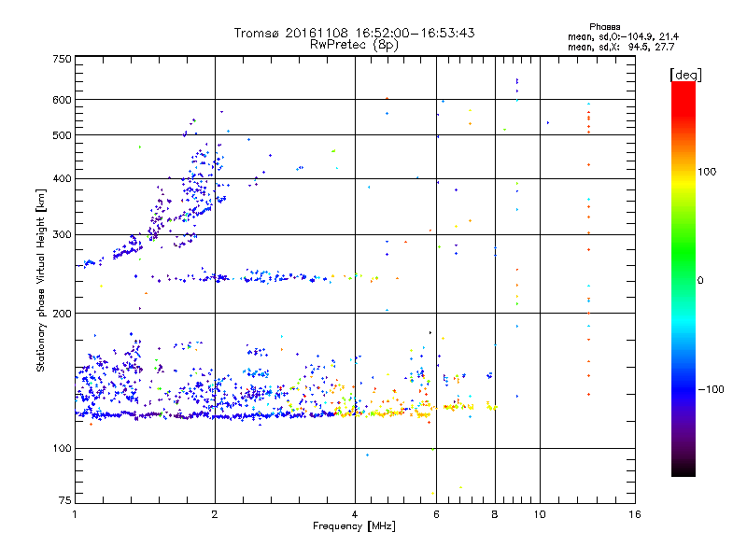
Task: Click the colorbar tick label '0'
Action: tap(700, 281)
